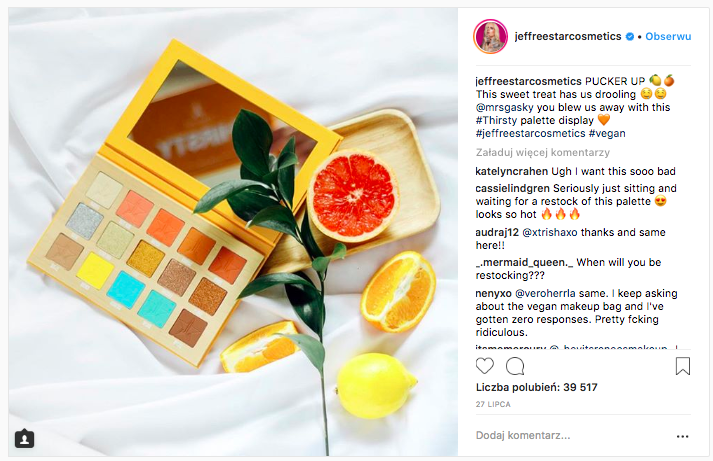The image size is (713, 461).
Task: Open the 27 LIPCA post date link
Action: click(493, 404)
